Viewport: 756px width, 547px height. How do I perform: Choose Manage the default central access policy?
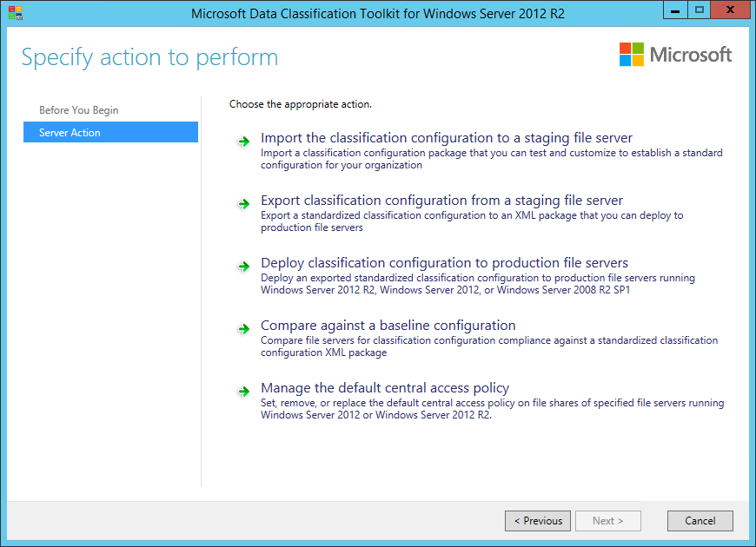tap(385, 388)
